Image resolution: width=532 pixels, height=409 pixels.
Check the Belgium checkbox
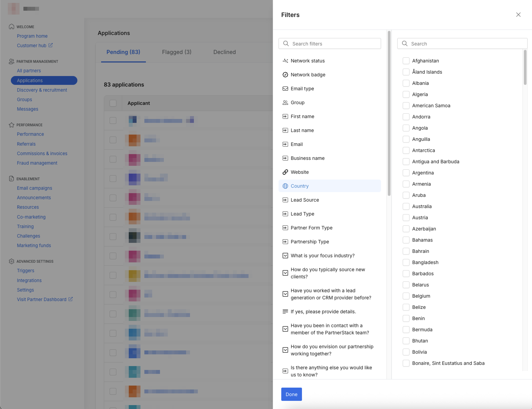pyautogui.click(x=406, y=296)
